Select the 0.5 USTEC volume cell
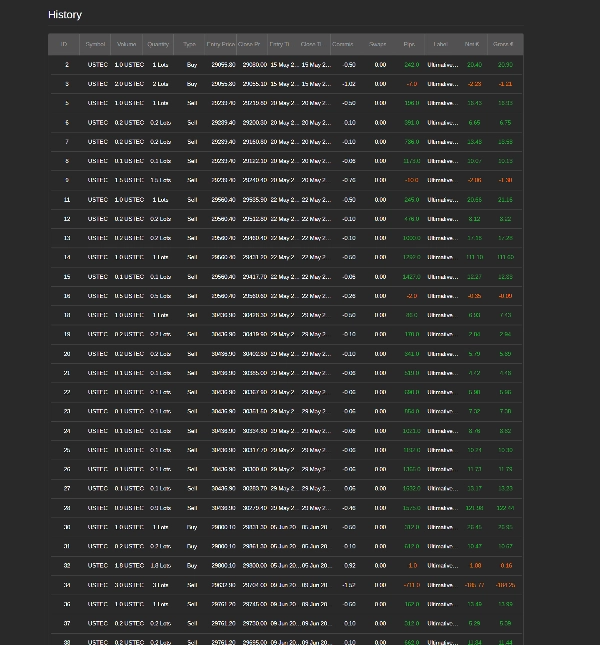 129,296
